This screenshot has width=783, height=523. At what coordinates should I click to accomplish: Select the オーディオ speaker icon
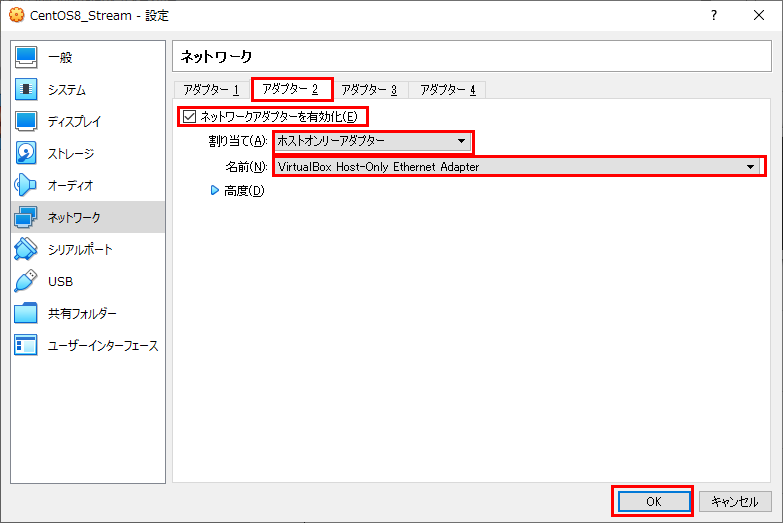(25, 185)
